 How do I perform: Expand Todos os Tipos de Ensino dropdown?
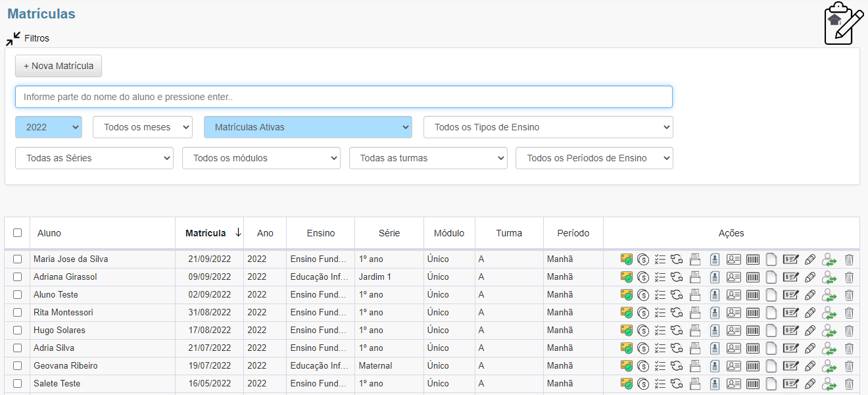point(548,127)
